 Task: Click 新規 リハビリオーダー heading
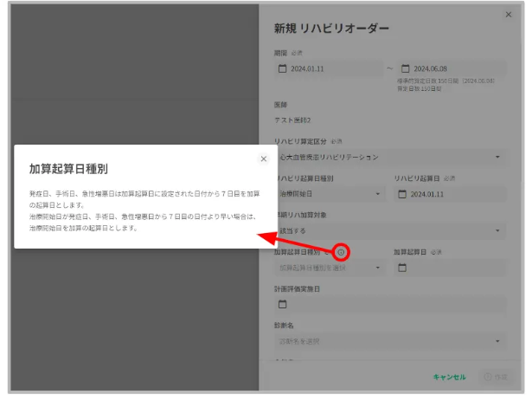(x=331, y=29)
